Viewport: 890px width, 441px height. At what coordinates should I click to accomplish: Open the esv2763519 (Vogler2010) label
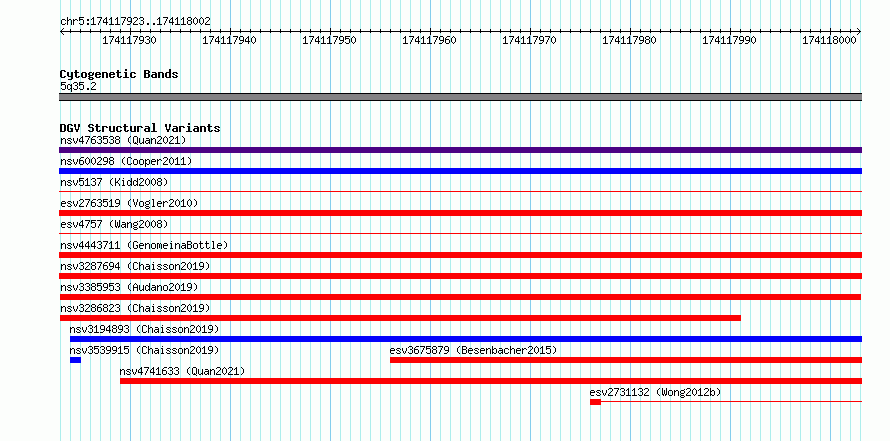click(129, 203)
